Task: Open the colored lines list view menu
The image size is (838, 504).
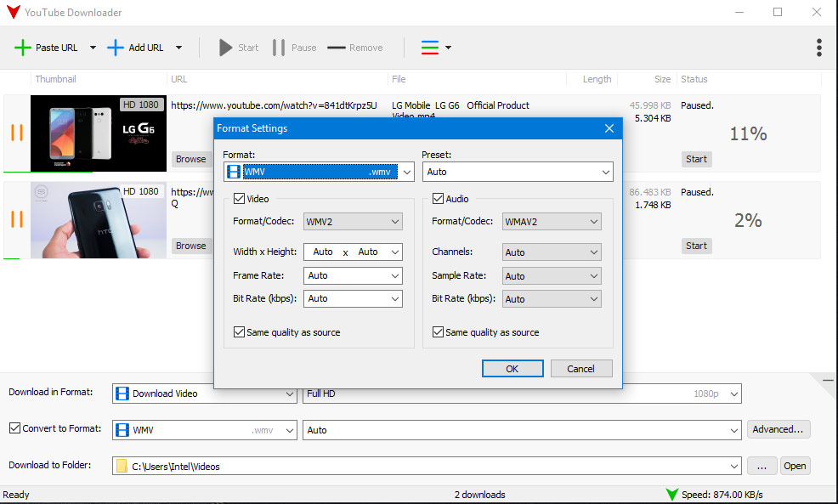Action: [436, 48]
